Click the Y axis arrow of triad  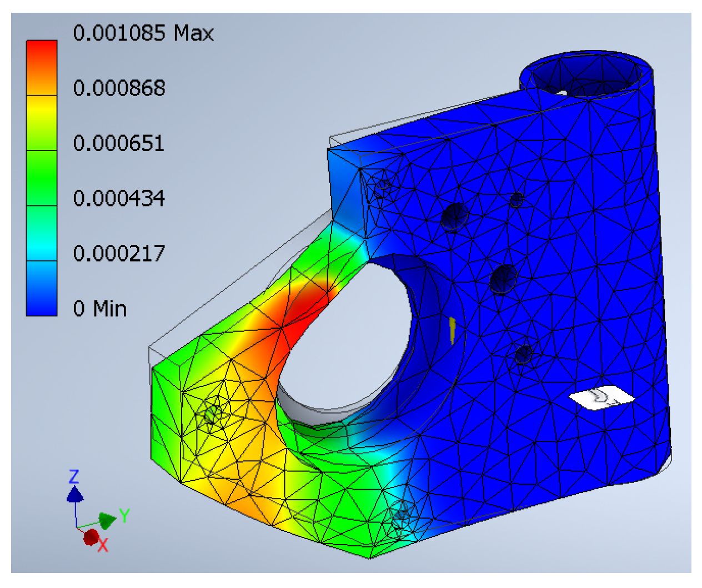point(108,520)
